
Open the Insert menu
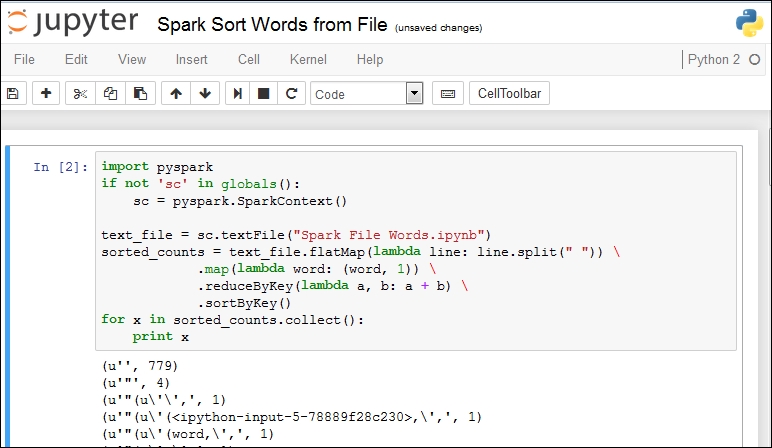pos(192,60)
